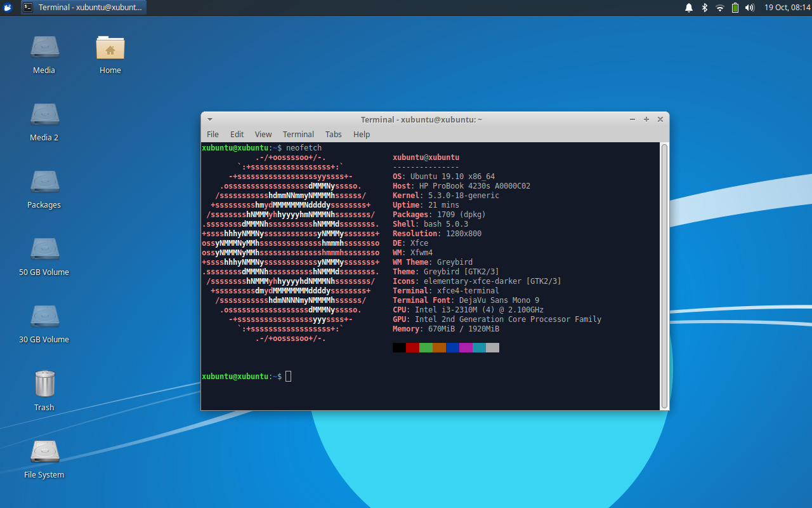Viewport: 812px width, 508px height.
Task: Open the File menu in terminal
Action: 213,134
